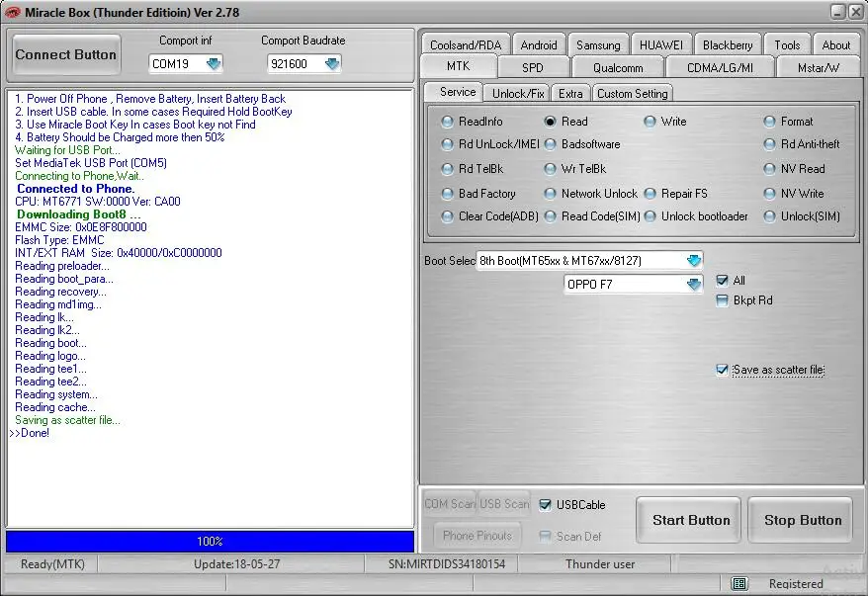Expand the OPPO F7 model dropdown
868x596 pixels.
[694, 284]
